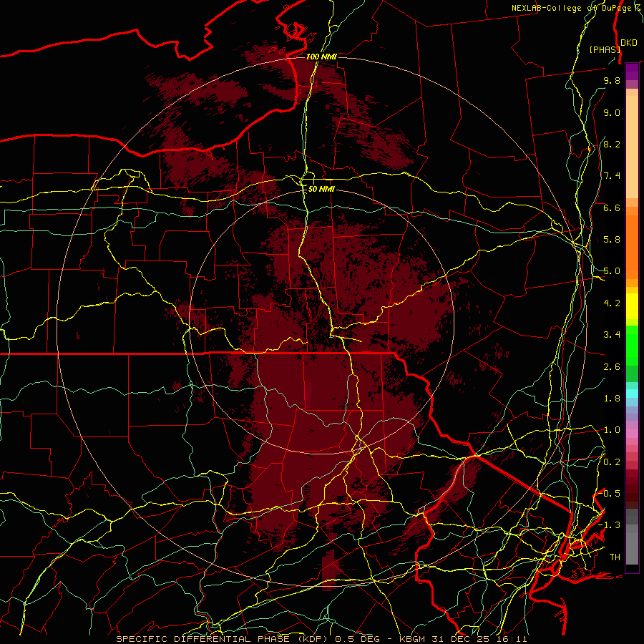Select the 7.4 legend value

click(x=612, y=176)
